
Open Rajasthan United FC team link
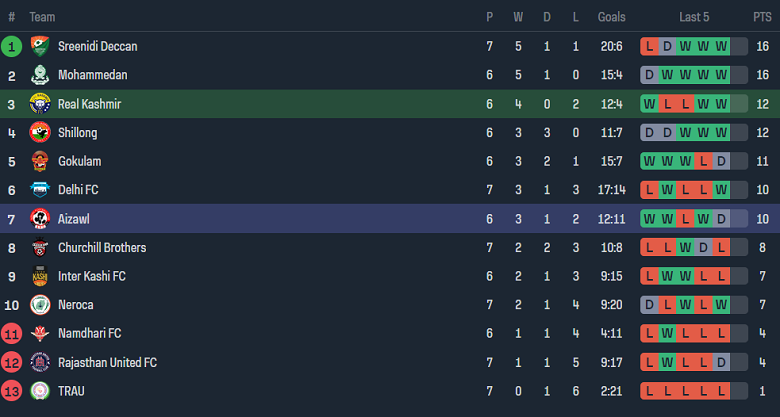pos(107,362)
